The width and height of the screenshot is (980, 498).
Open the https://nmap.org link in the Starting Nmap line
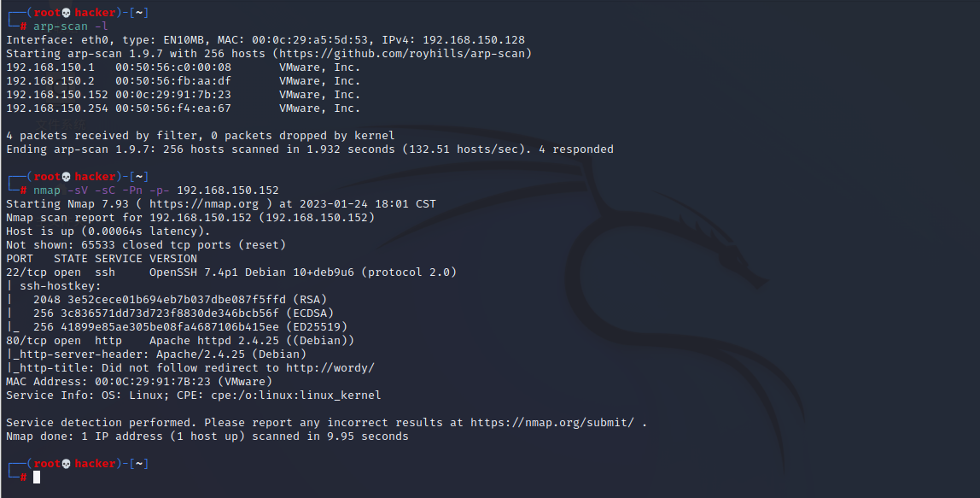click(x=204, y=204)
